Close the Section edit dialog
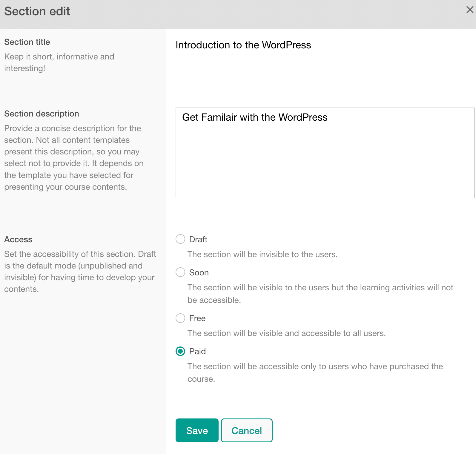Screen dimensions: 476x454 click(x=469, y=10)
